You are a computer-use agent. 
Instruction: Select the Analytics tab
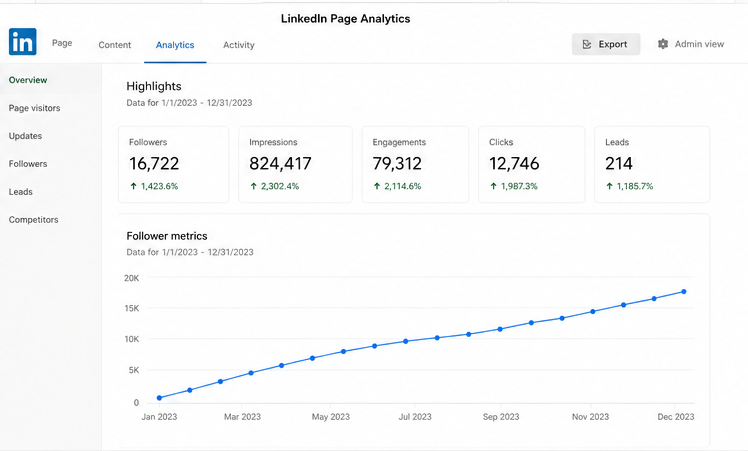click(x=175, y=45)
